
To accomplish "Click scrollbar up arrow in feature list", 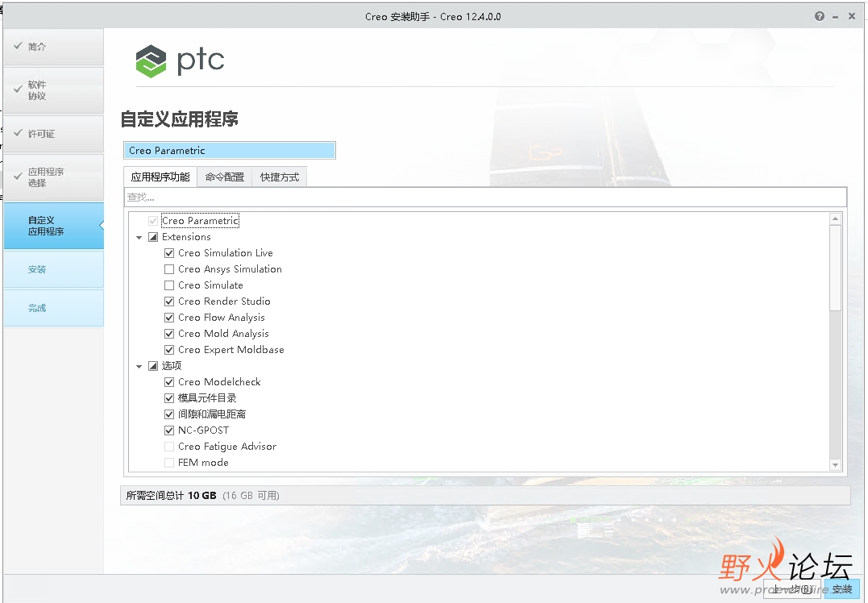I will coord(835,218).
